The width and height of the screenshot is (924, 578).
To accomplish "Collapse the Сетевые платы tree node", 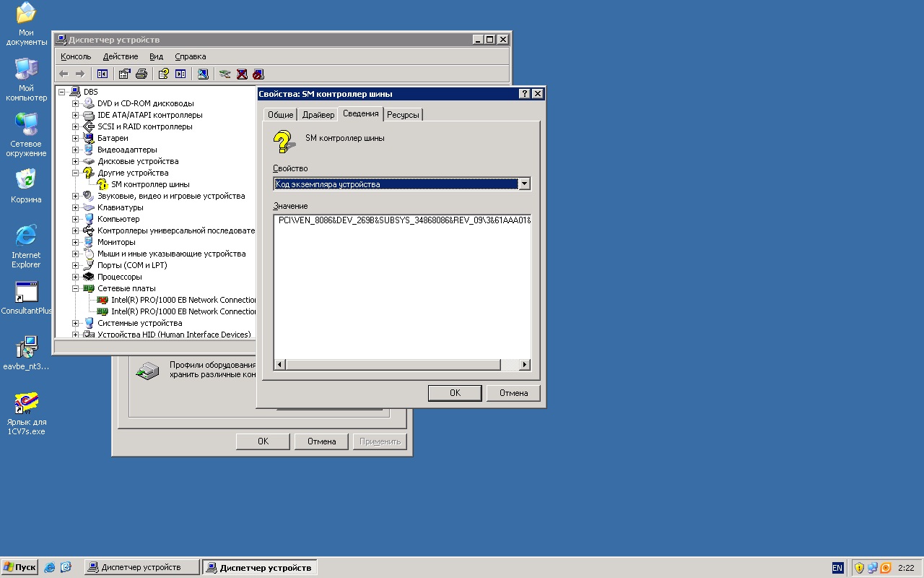I will point(75,288).
